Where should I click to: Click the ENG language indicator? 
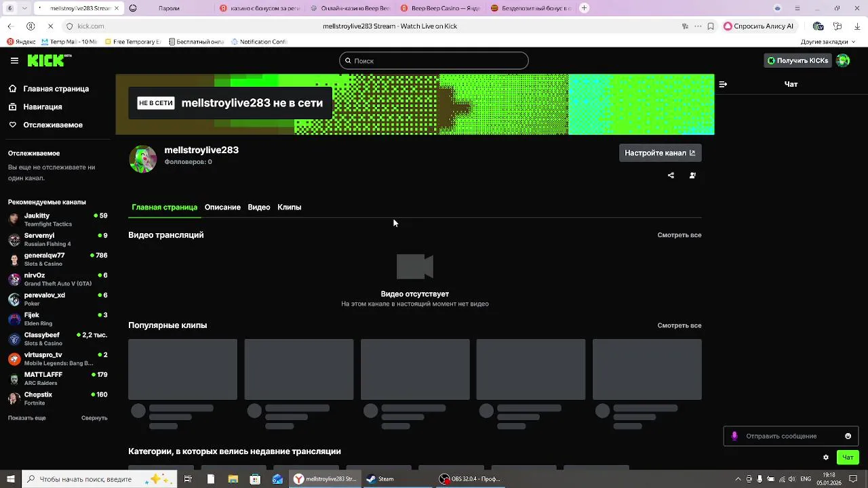(x=806, y=479)
